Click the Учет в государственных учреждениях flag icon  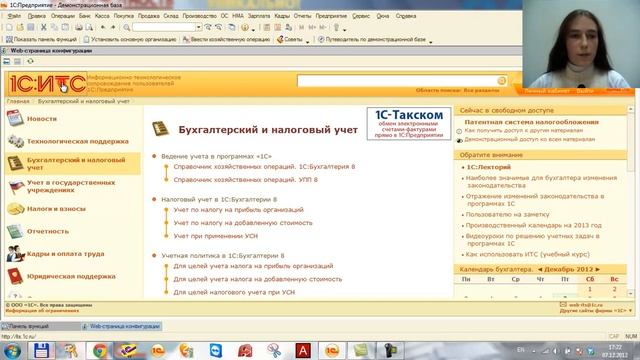(16, 187)
